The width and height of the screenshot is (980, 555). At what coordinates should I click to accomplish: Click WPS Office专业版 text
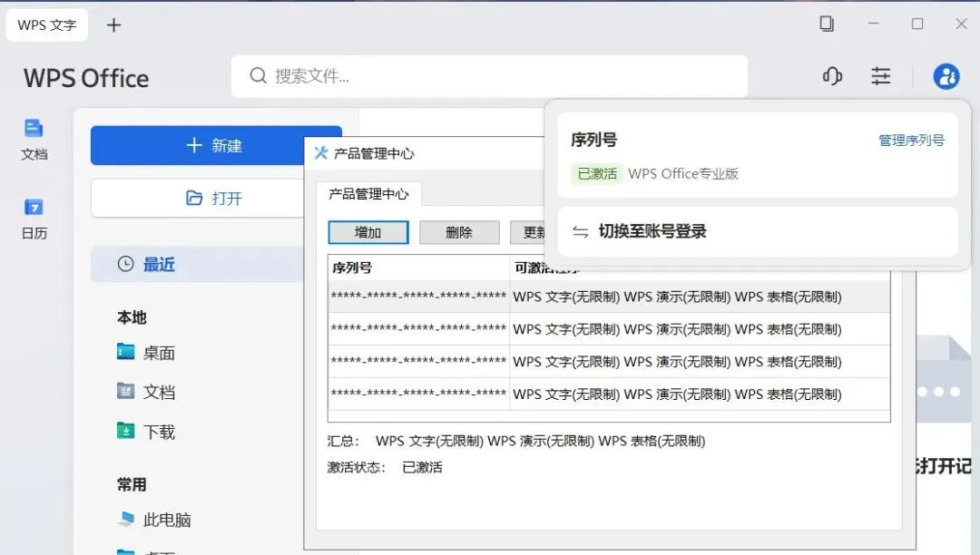[x=683, y=173]
